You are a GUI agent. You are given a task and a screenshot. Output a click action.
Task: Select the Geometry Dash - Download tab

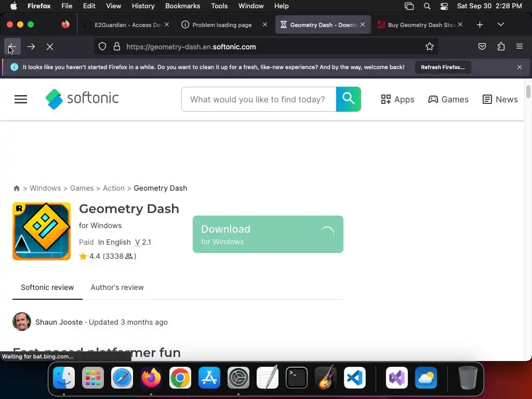coord(323,25)
